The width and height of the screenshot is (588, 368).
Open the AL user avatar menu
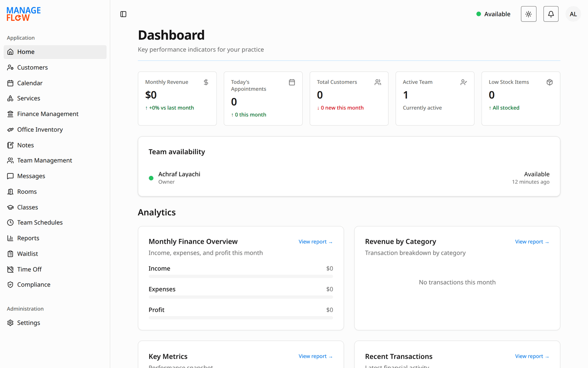point(573,14)
